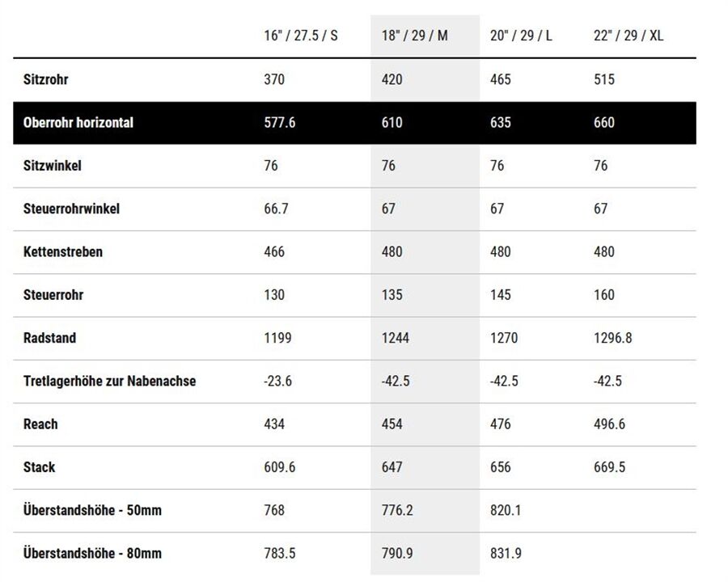
Task: Click the Steuerrohrwinkel row label
Action: click(71, 209)
